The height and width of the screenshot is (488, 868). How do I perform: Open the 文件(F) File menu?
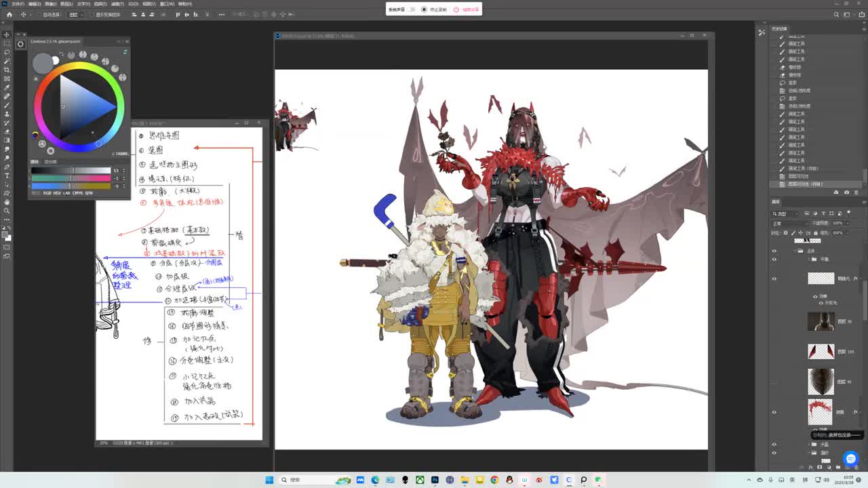18,3
